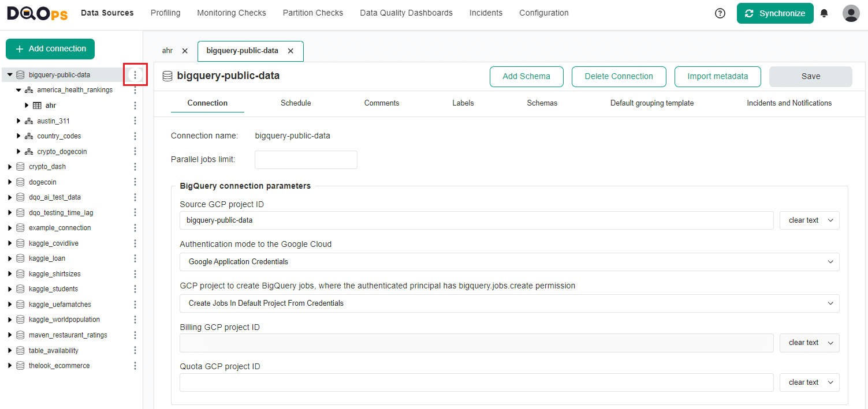868x409 pixels.
Task: Switch to the Comments tab
Action: pos(382,103)
